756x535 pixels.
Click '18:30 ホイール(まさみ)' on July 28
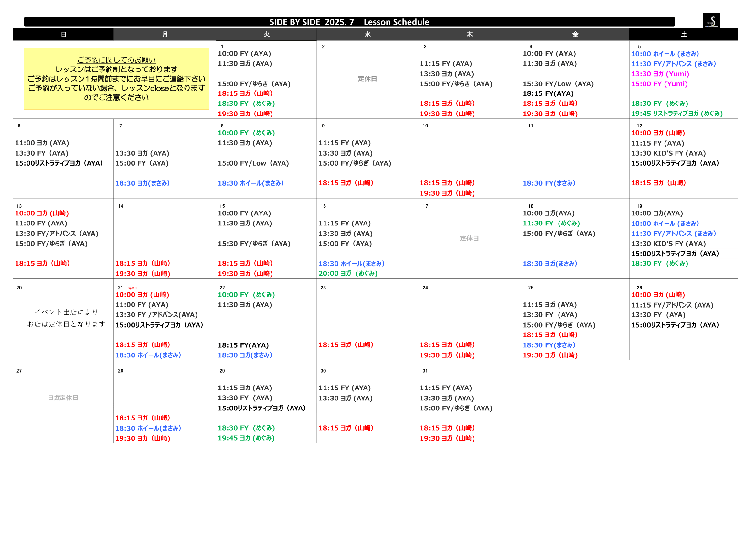[148, 428]
